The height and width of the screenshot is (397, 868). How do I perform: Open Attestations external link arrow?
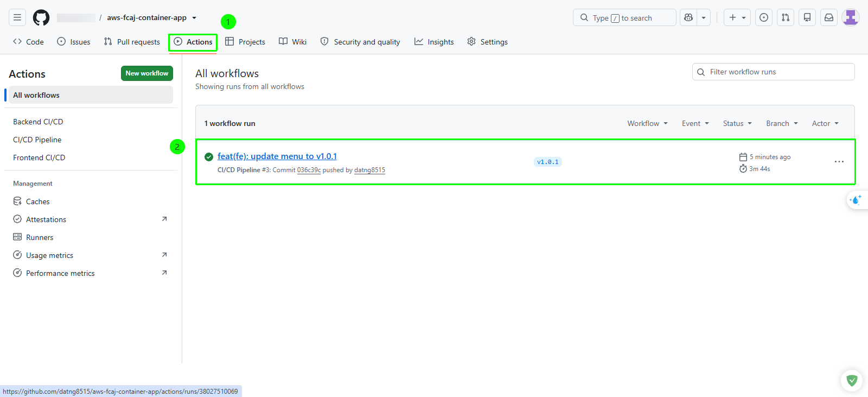point(164,219)
